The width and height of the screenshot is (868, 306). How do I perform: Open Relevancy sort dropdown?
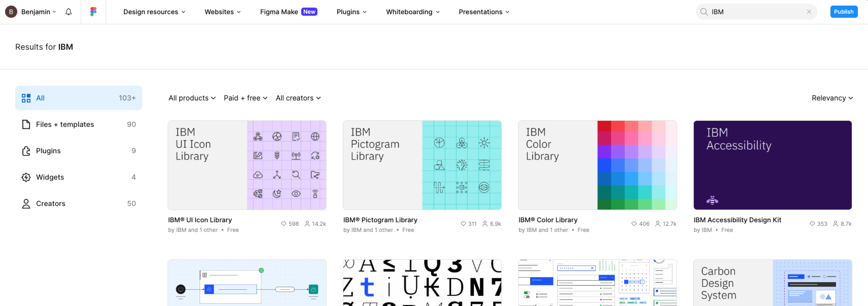(x=832, y=98)
